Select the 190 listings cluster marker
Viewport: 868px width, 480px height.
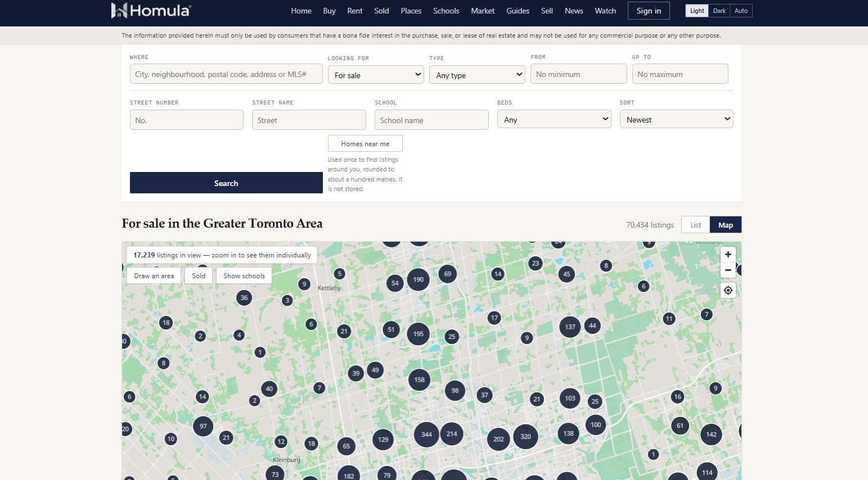click(x=418, y=279)
